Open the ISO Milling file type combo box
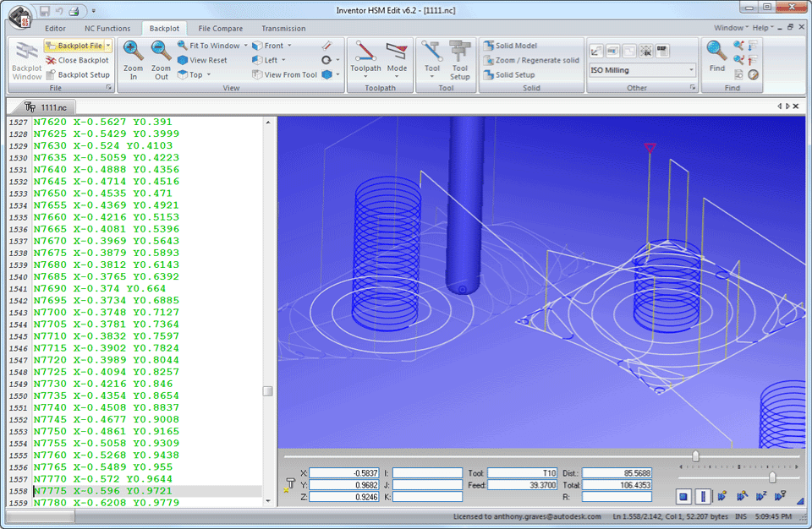This screenshot has width=812, height=529. (x=642, y=70)
